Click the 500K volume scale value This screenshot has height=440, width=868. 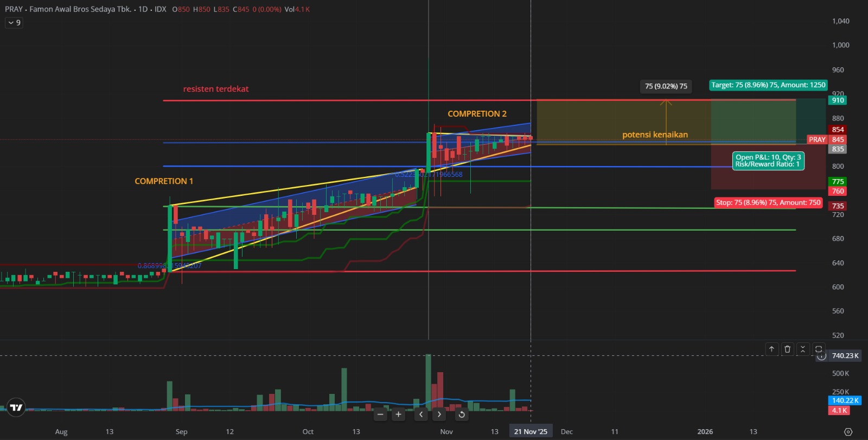point(840,373)
